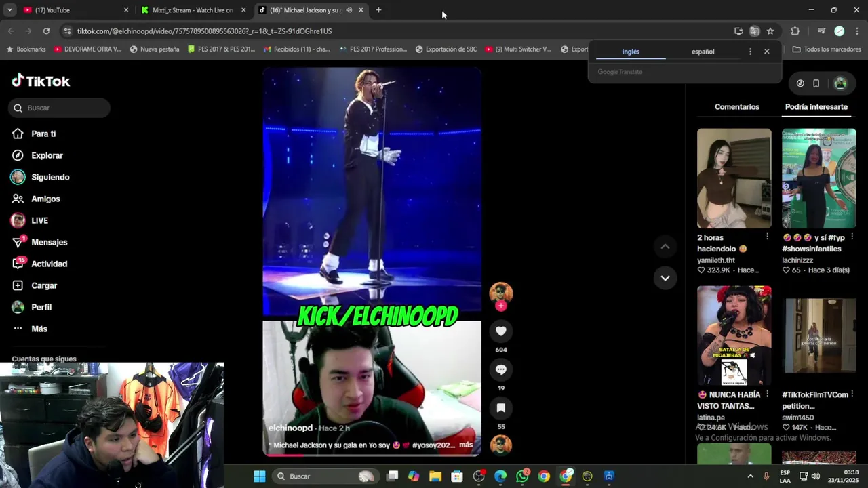The width and height of the screenshot is (868, 488).
Task: Mute tab audio on Michael Jackson tab
Action: [x=349, y=10]
